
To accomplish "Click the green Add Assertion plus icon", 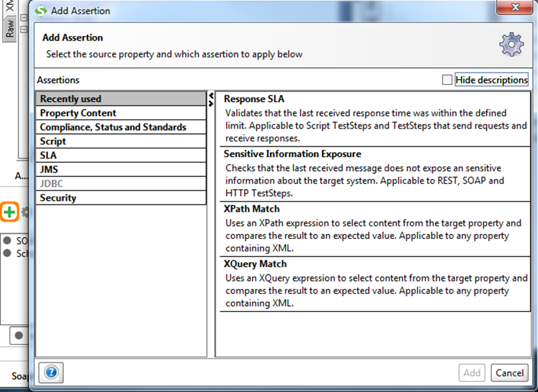I will click(x=9, y=212).
